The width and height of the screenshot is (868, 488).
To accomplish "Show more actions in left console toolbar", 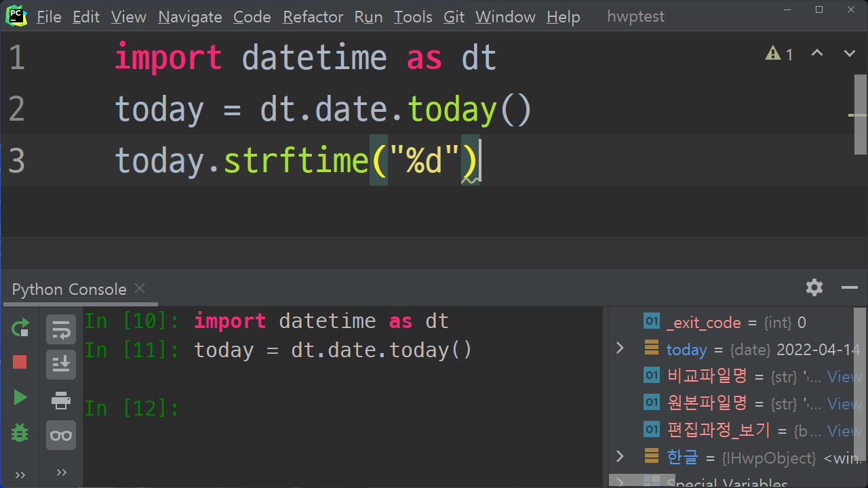I will coord(20,474).
